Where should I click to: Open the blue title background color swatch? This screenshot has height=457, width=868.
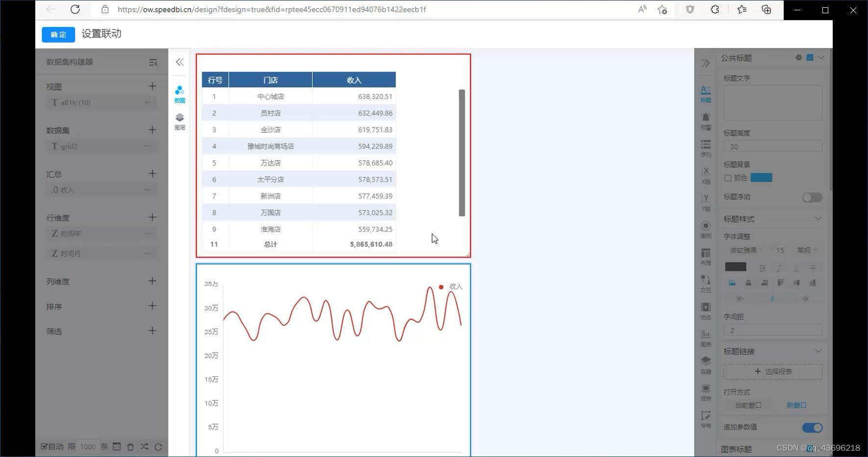762,177
